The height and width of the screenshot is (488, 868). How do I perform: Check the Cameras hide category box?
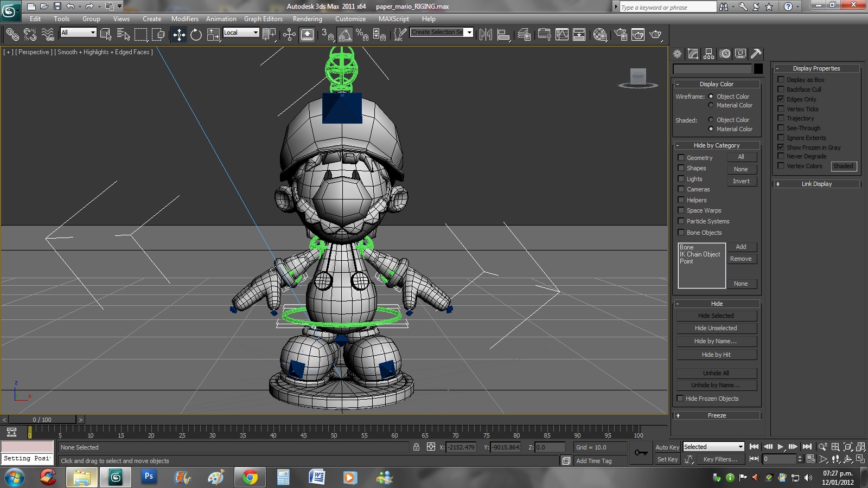681,189
